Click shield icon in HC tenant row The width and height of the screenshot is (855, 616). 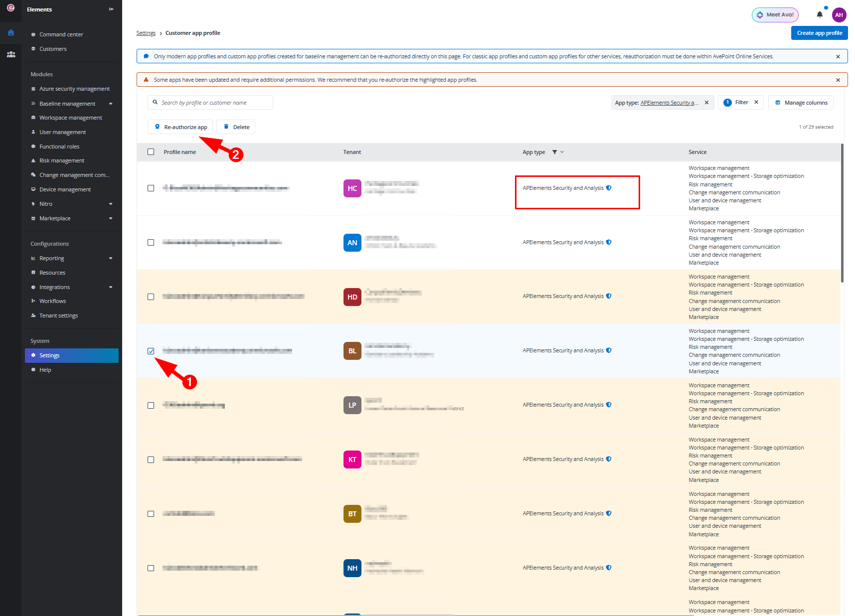[x=609, y=188]
